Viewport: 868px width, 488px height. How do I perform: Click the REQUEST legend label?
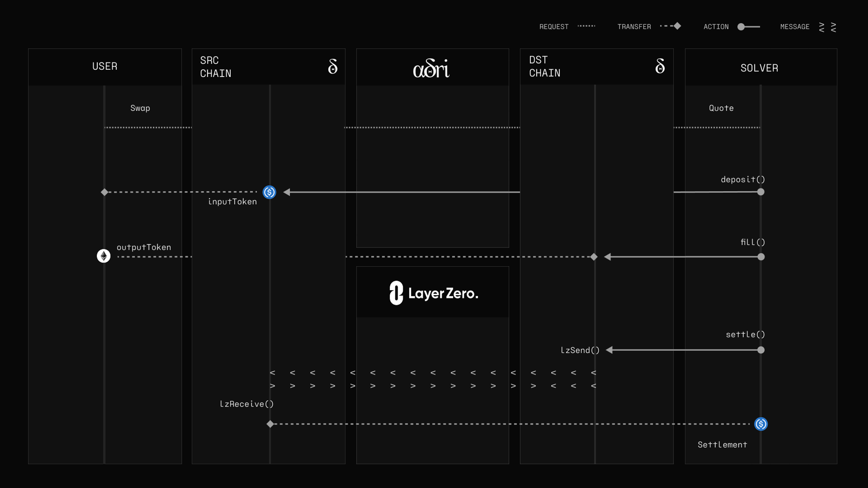click(x=554, y=27)
